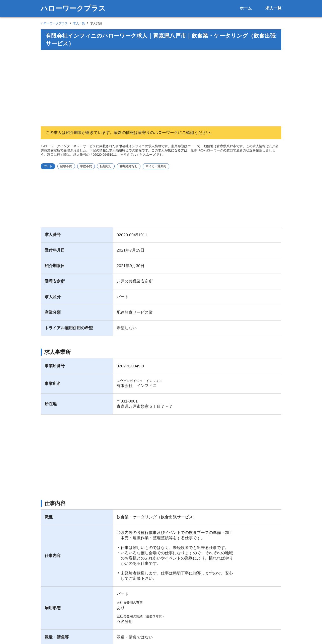Select the 転勤なし tag
Viewport: 322px width, 644px height.
106,166
